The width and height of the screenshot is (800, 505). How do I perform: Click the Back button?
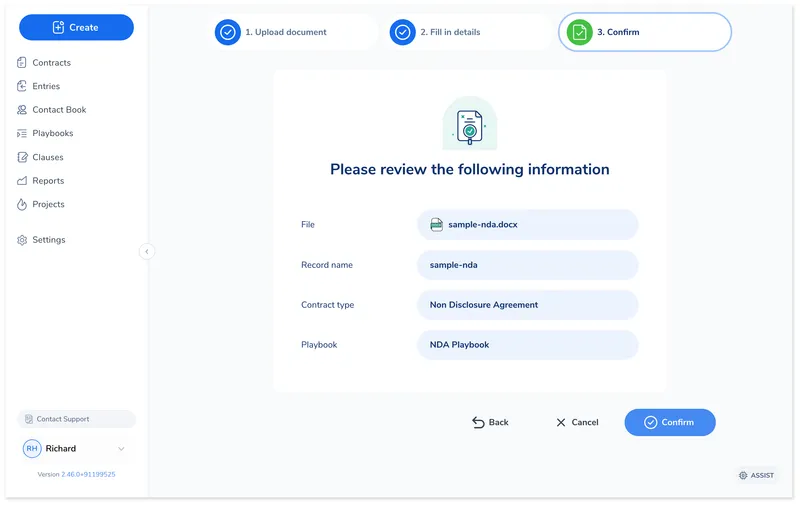click(490, 422)
